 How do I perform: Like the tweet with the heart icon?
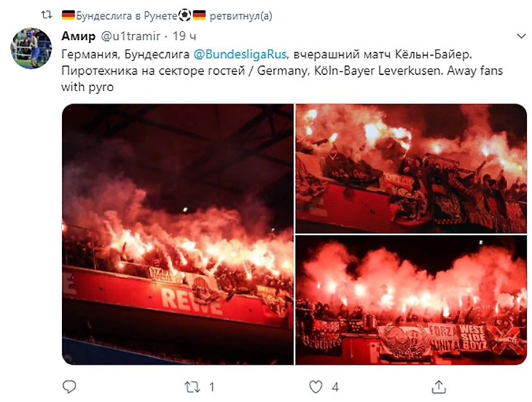coord(316,387)
